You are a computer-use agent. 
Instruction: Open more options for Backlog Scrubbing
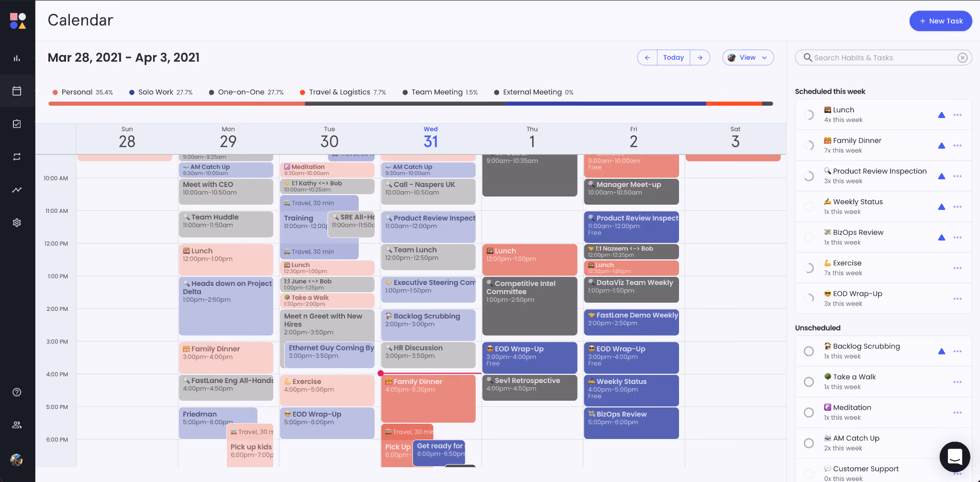coord(958,351)
